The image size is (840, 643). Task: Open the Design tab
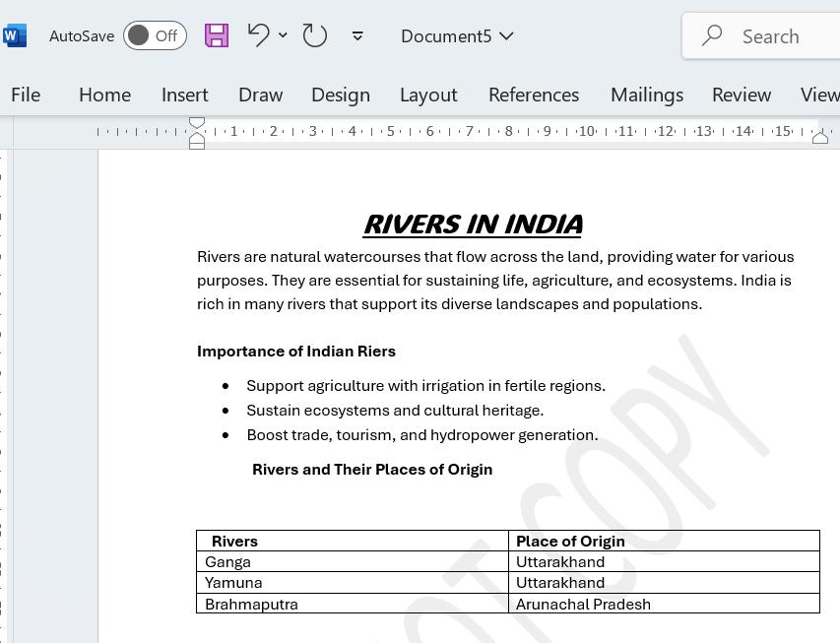coord(341,95)
